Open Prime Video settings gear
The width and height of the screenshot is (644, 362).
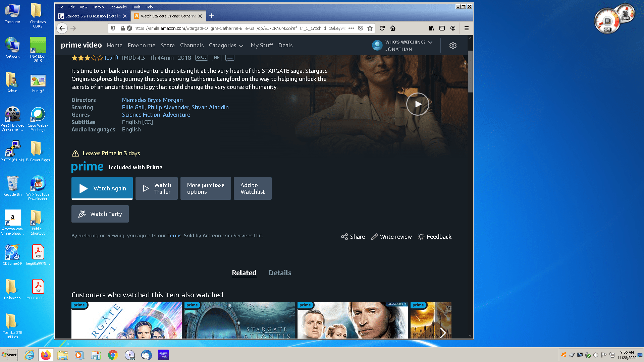[x=453, y=45]
